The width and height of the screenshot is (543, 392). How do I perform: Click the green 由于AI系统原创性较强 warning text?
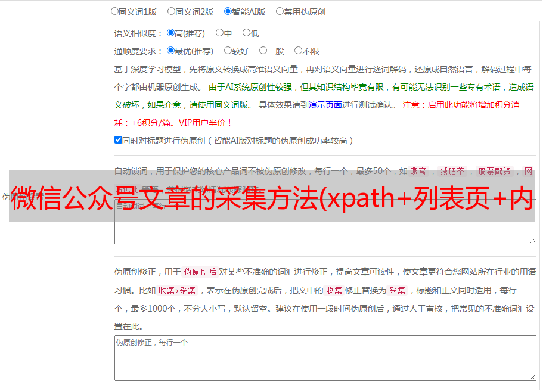point(250,87)
